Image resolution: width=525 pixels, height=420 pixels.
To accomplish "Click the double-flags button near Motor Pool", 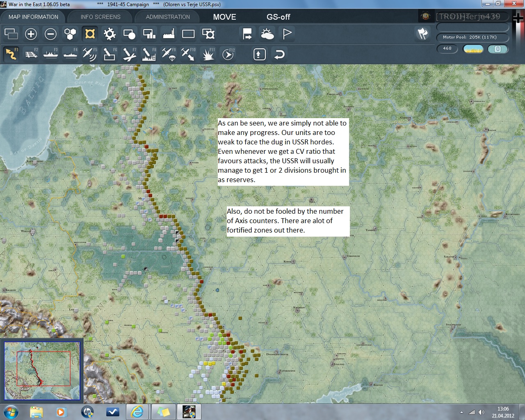I will pyautogui.click(x=423, y=34).
